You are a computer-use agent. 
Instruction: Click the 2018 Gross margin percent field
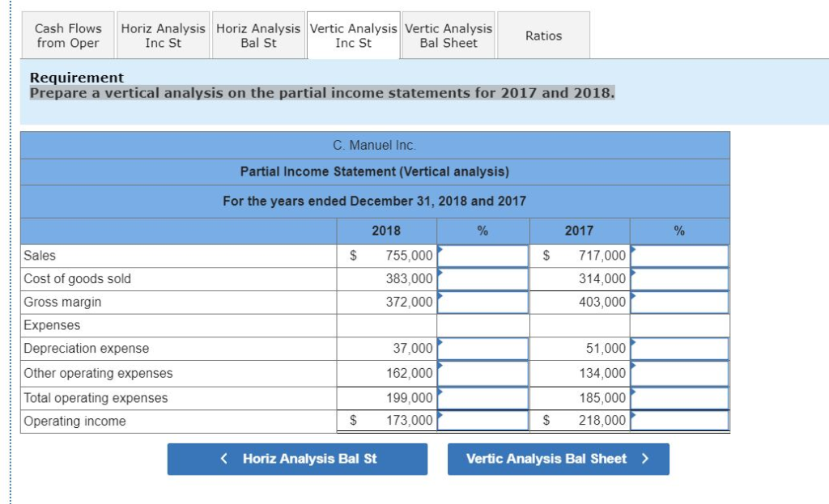click(x=483, y=302)
